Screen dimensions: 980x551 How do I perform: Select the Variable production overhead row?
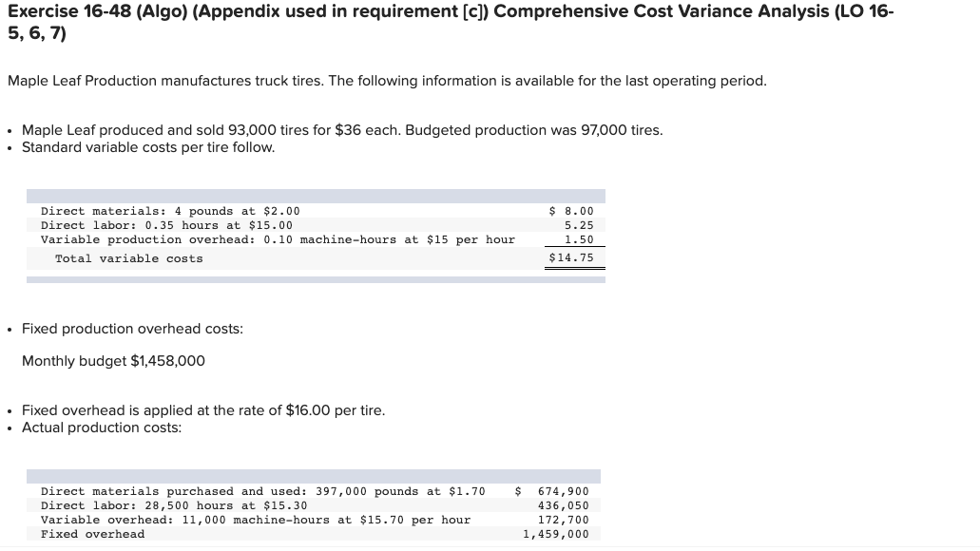click(276, 239)
